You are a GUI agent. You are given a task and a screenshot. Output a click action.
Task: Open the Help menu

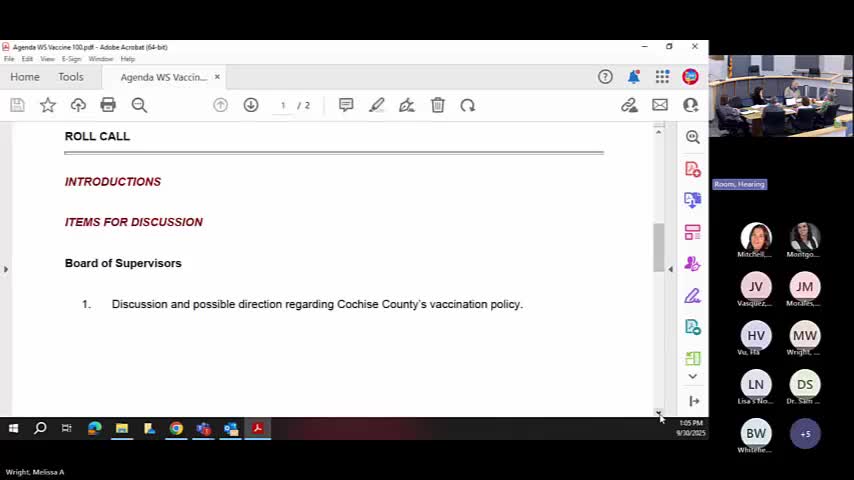tap(127, 59)
